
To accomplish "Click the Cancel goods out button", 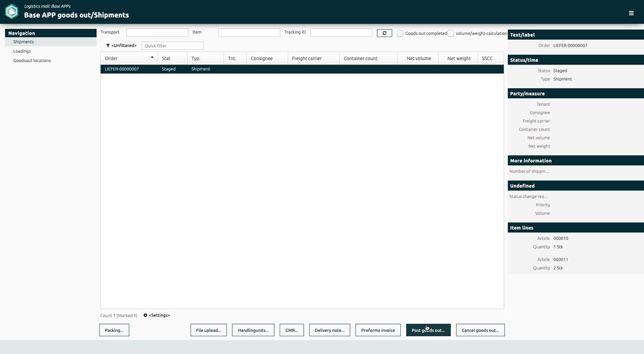I will (x=480, y=330).
